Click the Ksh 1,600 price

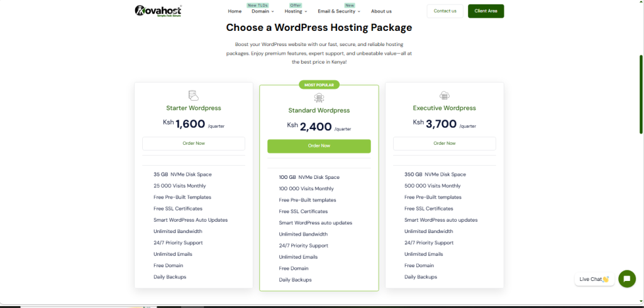tap(194, 124)
